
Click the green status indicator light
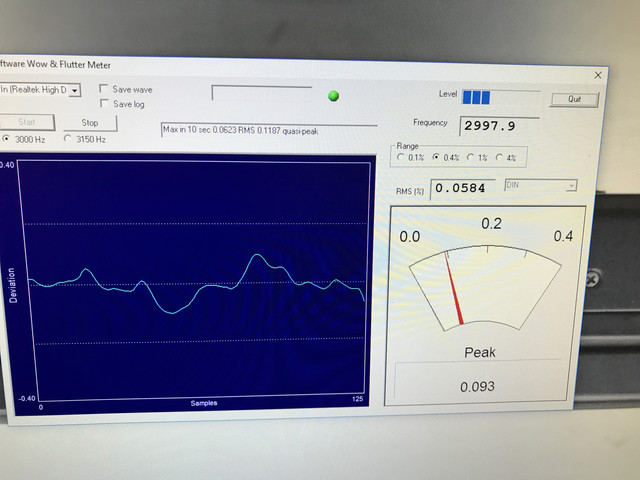point(333,96)
